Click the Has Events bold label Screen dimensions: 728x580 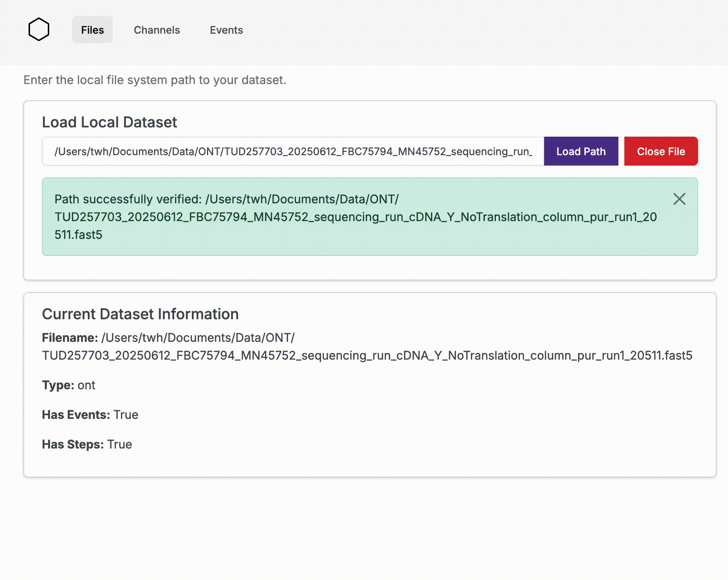click(x=76, y=415)
